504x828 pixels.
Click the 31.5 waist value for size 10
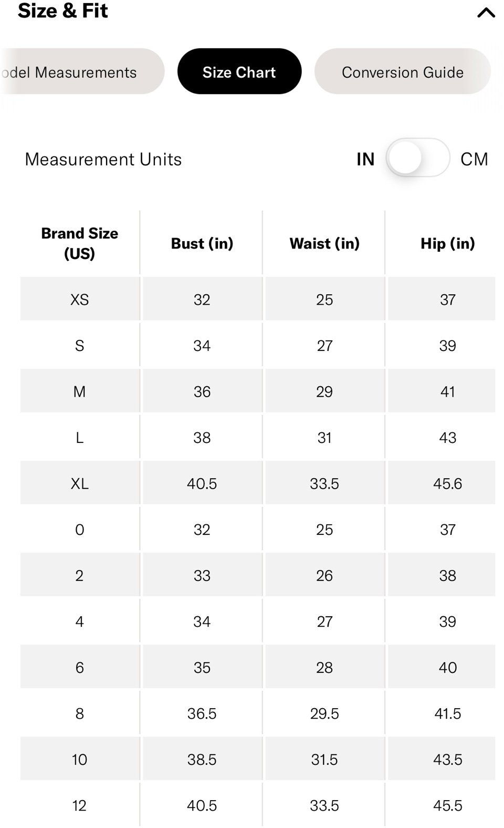point(324,759)
